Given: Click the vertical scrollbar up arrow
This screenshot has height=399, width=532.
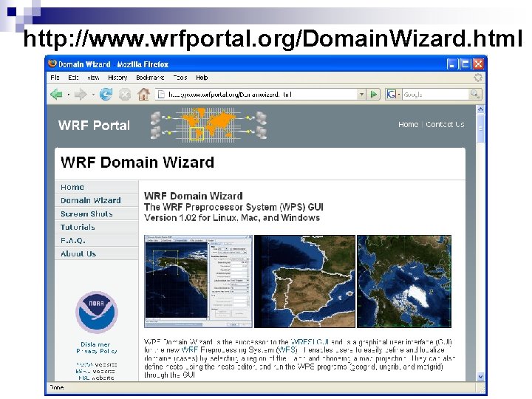Looking at the screenshot, I should click(480, 109).
